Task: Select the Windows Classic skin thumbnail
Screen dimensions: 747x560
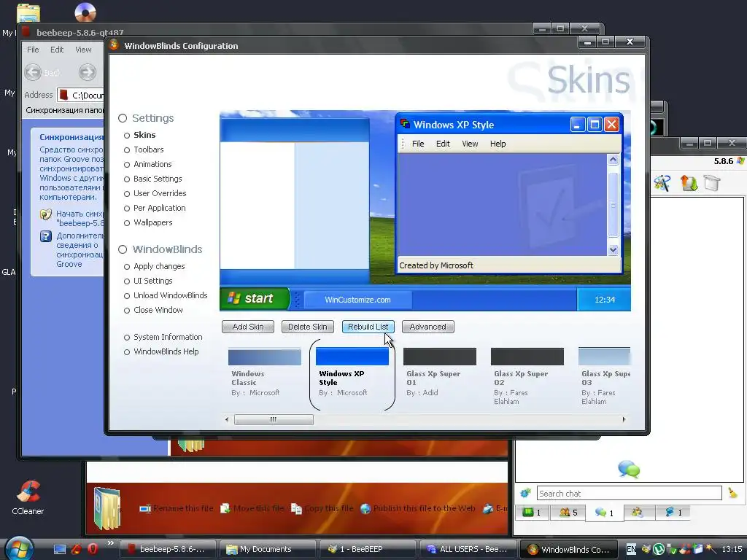Action: click(264, 357)
